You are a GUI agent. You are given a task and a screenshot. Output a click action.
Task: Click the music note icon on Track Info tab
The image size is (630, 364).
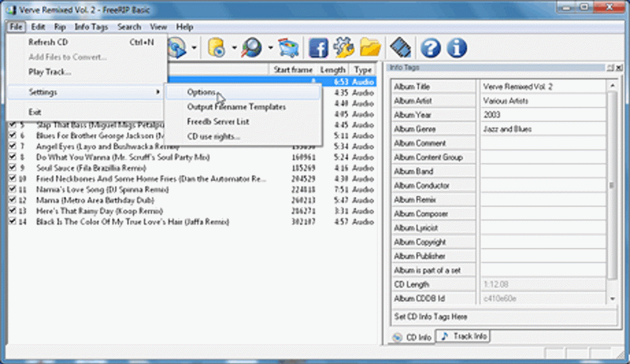(445, 336)
